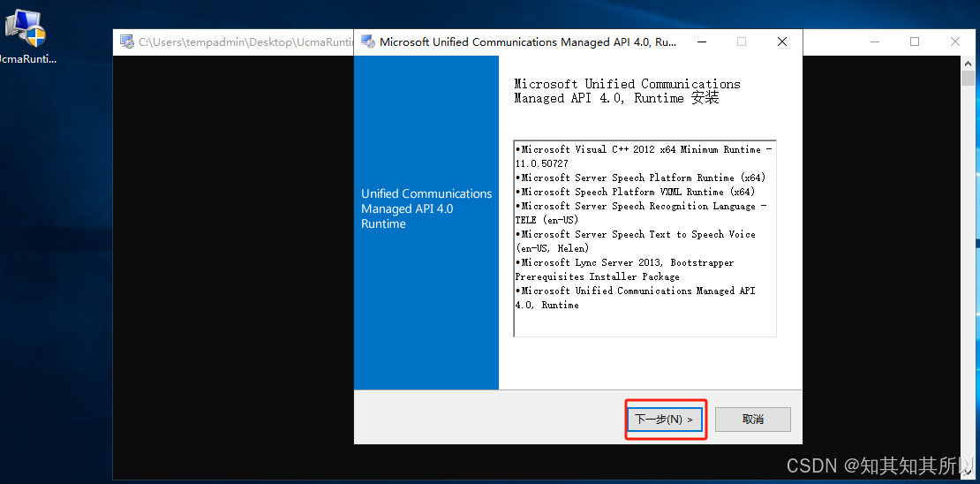
Task: Select Server Speech Text to Speech Voice line
Action: (x=636, y=234)
